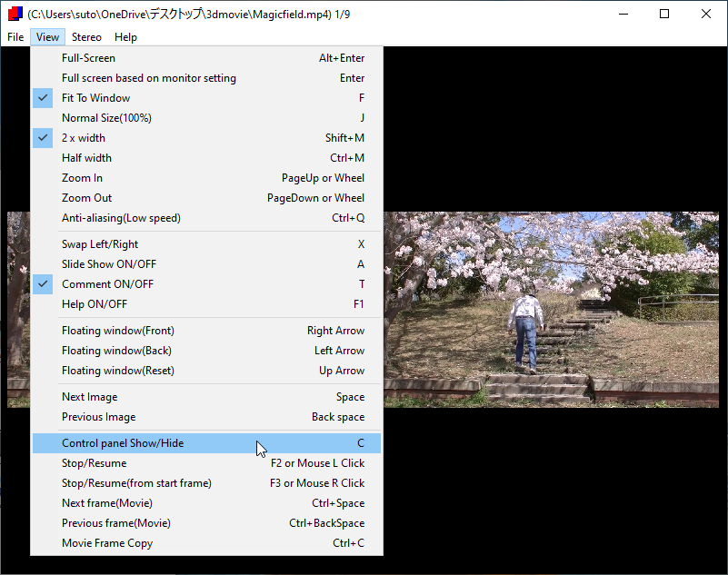Select Full-Screen from View menu
This screenshot has height=575, width=728.
206,58
